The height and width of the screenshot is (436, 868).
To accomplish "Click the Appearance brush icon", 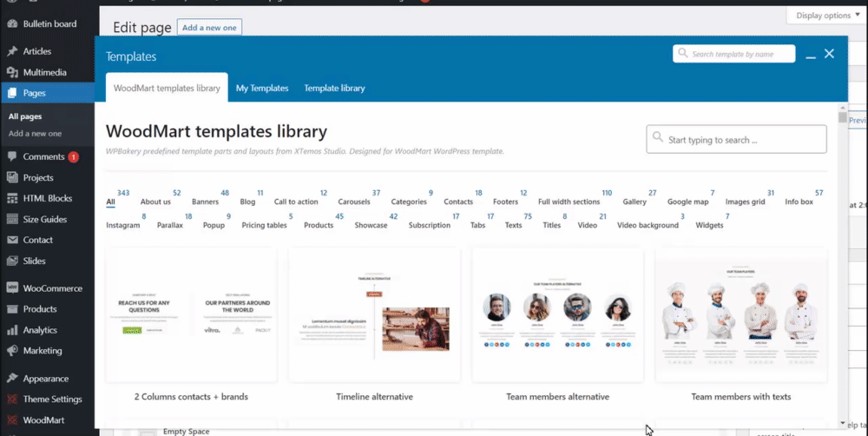I will click(12, 379).
